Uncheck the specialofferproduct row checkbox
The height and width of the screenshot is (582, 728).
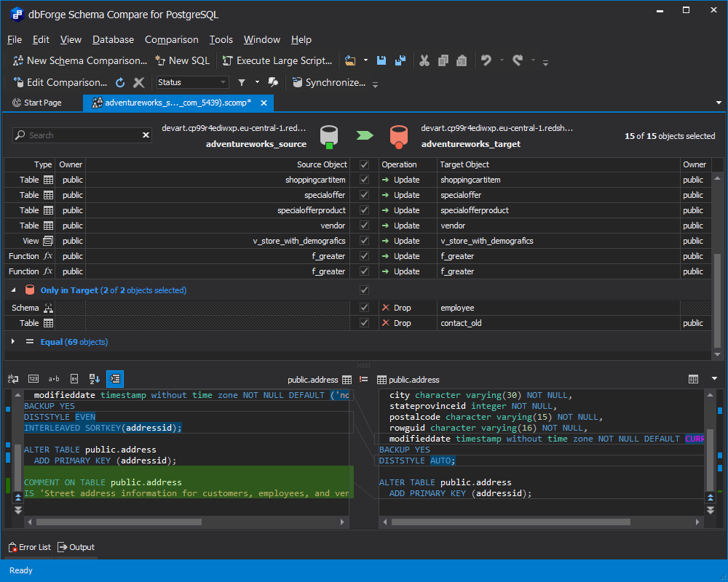pyautogui.click(x=365, y=210)
